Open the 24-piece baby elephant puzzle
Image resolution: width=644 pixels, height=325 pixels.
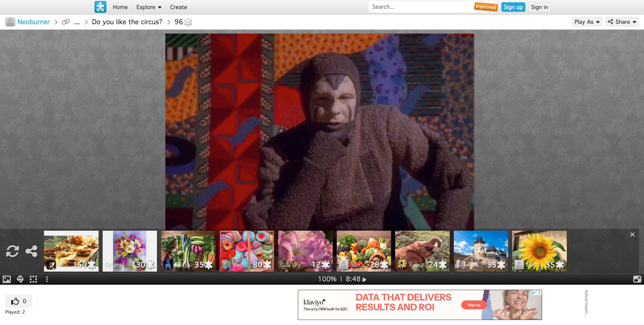pyautogui.click(x=422, y=251)
